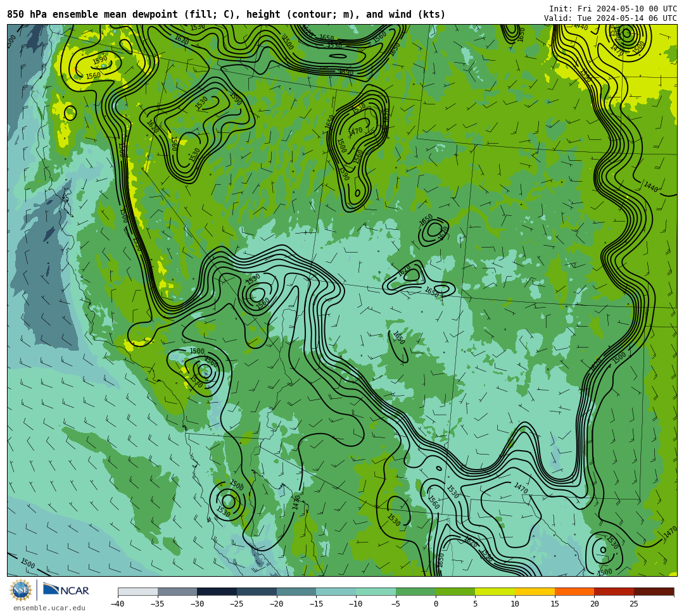Screen dimensions: 684x616
Task: Select the lightest -40 colorbar swatch
Action: coord(138,591)
